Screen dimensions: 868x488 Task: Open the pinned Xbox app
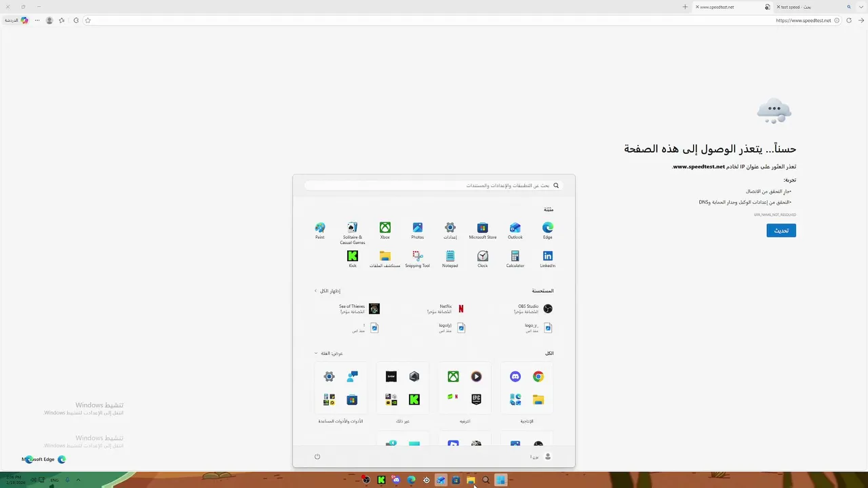coord(385,230)
